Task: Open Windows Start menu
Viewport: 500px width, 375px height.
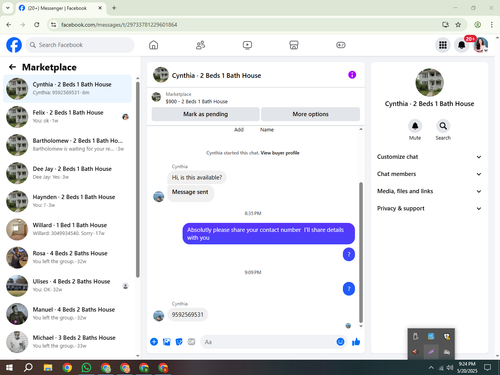Action: click(x=9, y=368)
